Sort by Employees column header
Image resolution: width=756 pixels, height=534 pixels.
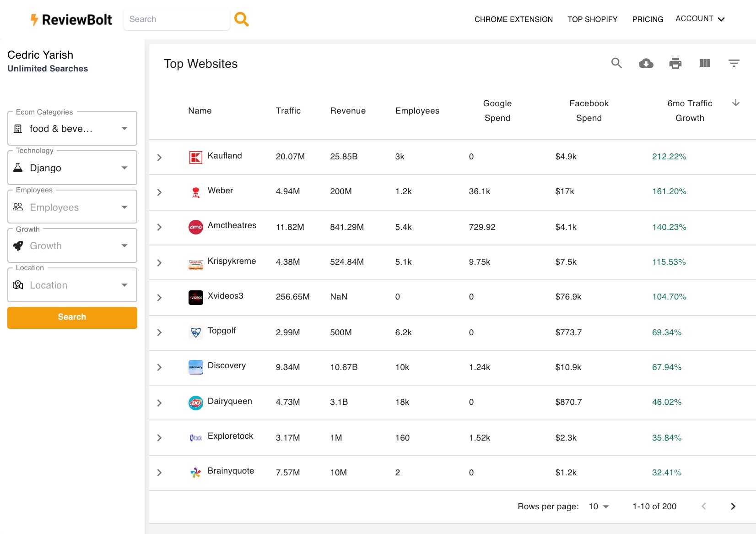(417, 111)
